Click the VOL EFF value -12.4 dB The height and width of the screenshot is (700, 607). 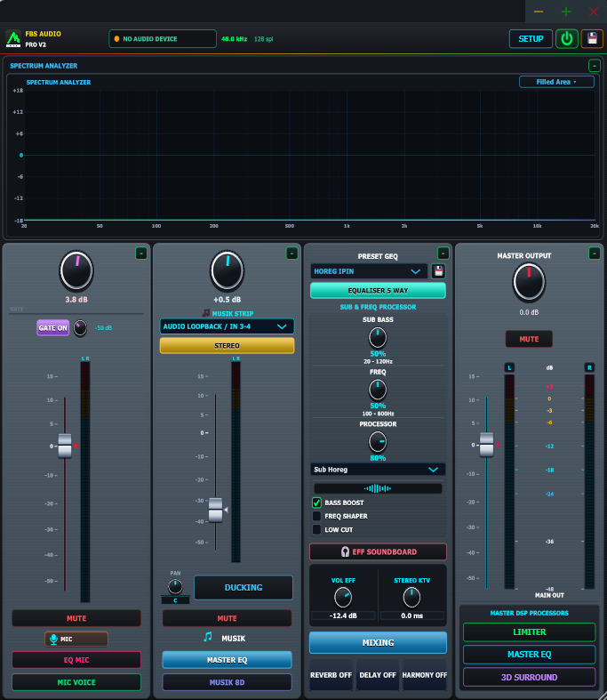click(343, 616)
